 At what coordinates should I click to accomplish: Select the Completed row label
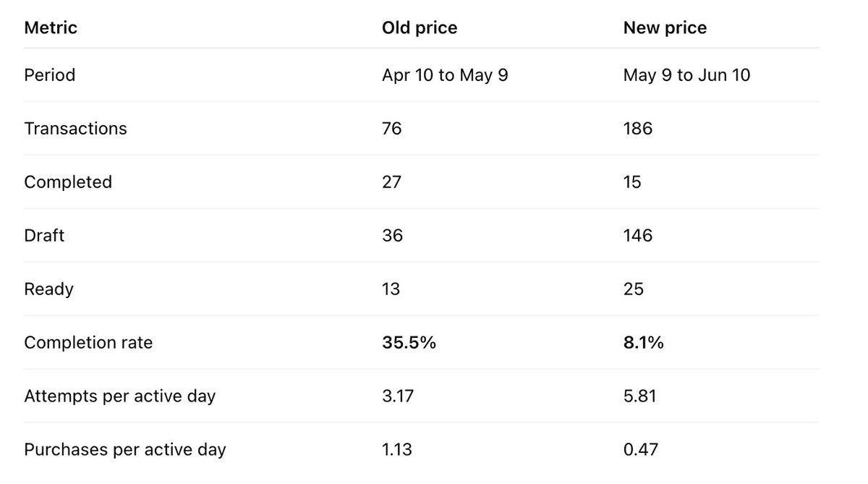pos(68,182)
